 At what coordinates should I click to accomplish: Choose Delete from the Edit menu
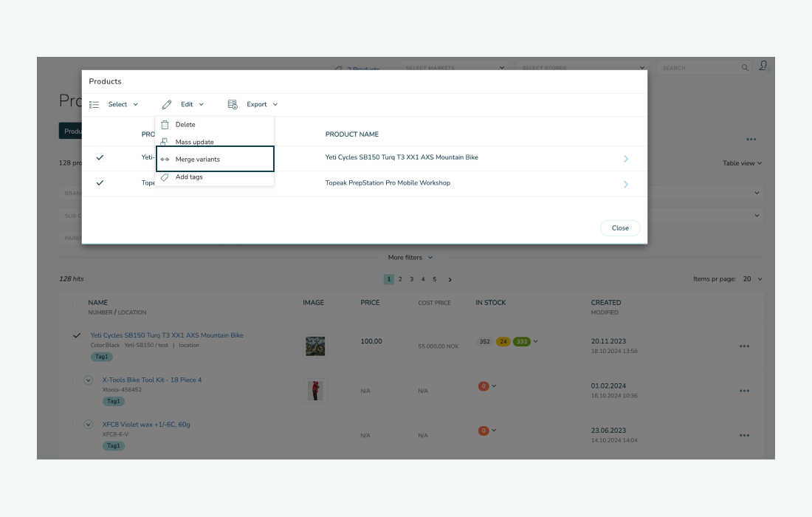pyautogui.click(x=185, y=124)
